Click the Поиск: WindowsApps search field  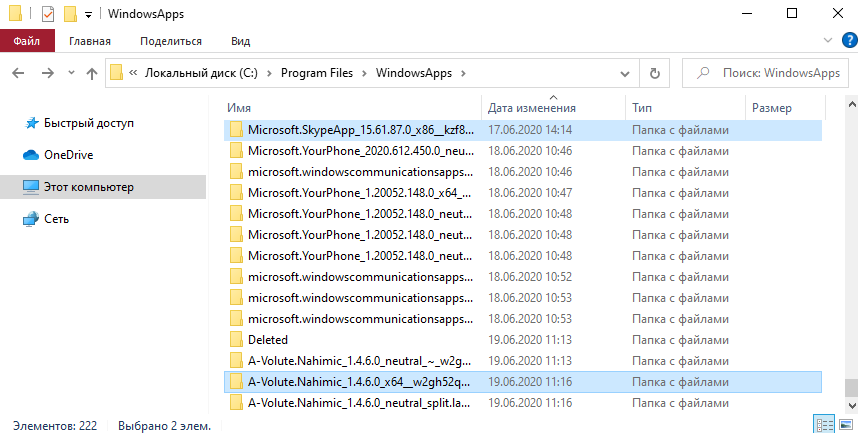[x=766, y=73]
